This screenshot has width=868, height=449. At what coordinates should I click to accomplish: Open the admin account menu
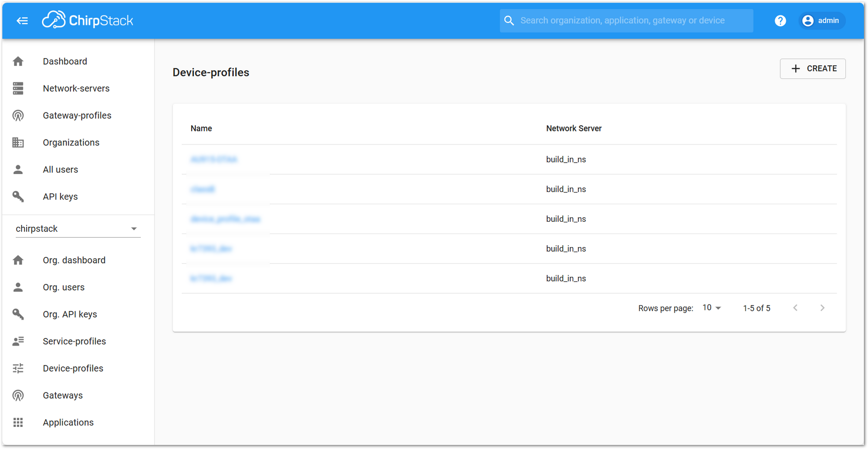tap(822, 20)
